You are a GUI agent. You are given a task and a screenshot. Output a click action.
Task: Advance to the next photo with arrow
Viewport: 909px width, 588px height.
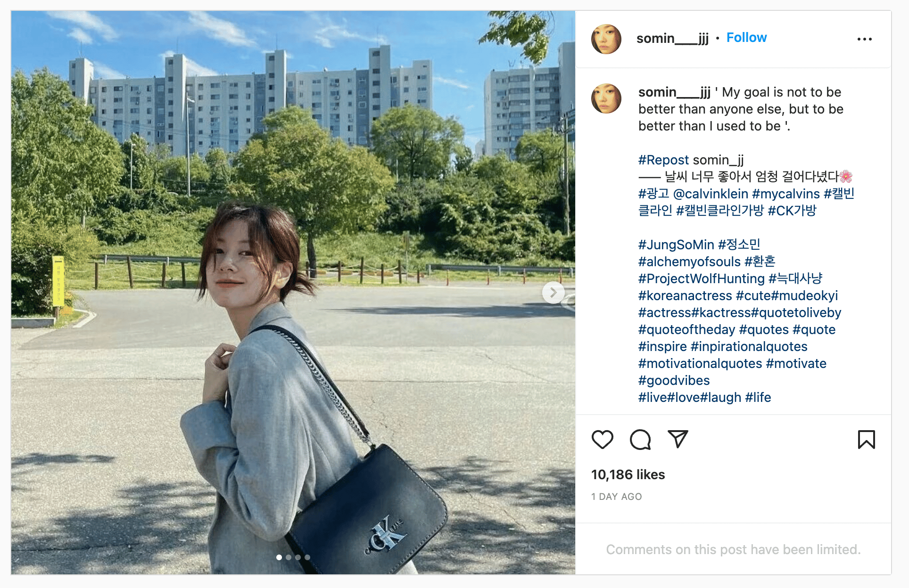point(553,293)
